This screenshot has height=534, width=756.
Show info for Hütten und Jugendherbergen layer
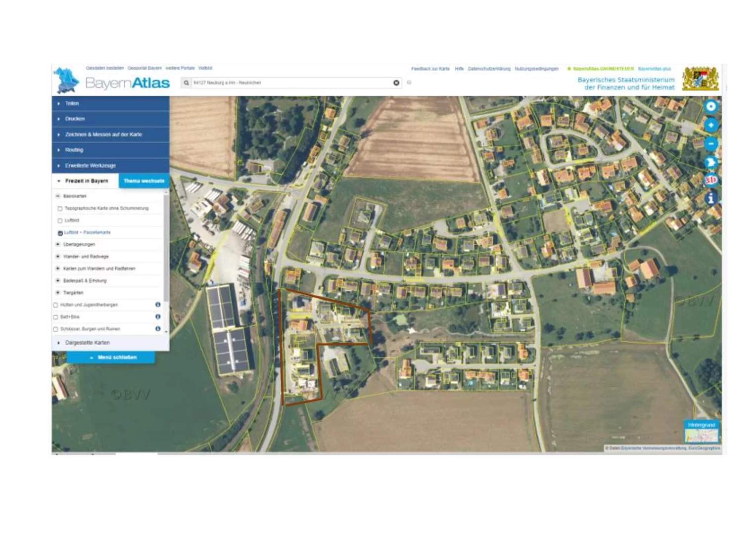coord(158,305)
